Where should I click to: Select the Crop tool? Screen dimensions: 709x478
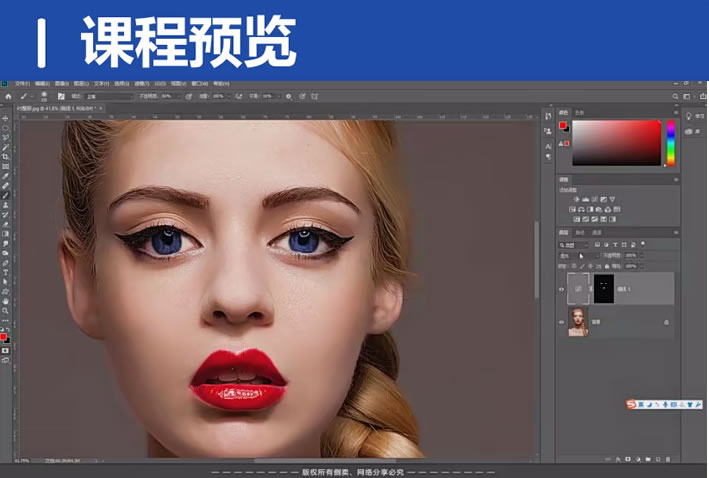click(5, 157)
